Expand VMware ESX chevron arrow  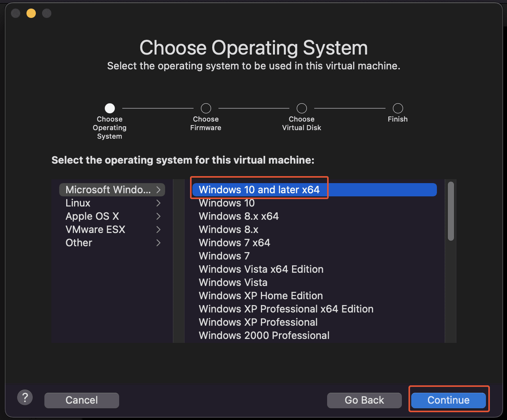click(158, 229)
